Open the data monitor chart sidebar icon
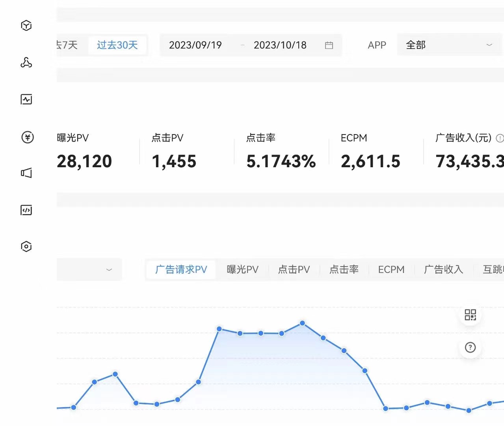This screenshot has height=426, width=504. 26,99
